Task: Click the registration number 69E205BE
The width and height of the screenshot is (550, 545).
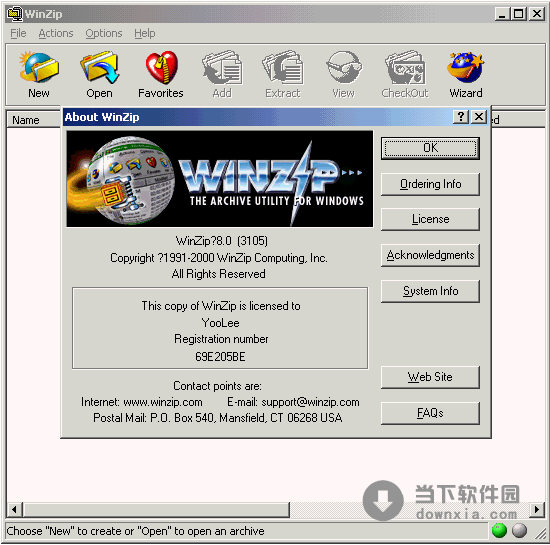Action: click(x=220, y=357)
